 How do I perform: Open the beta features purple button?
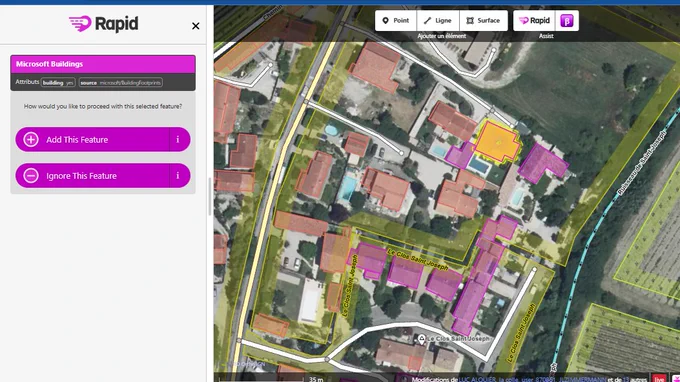[x=567, y=20]
